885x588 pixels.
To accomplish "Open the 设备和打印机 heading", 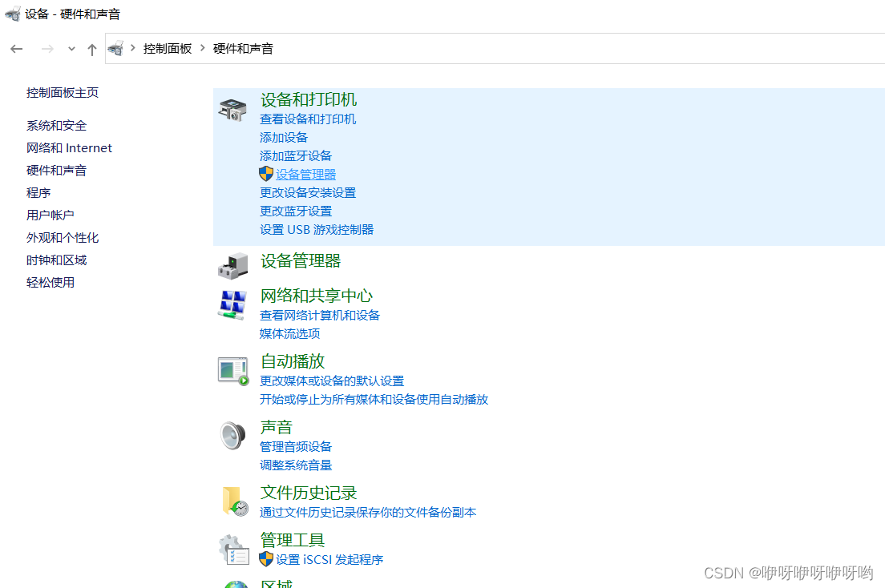I will pyautogui.click(x=309, y=100).
